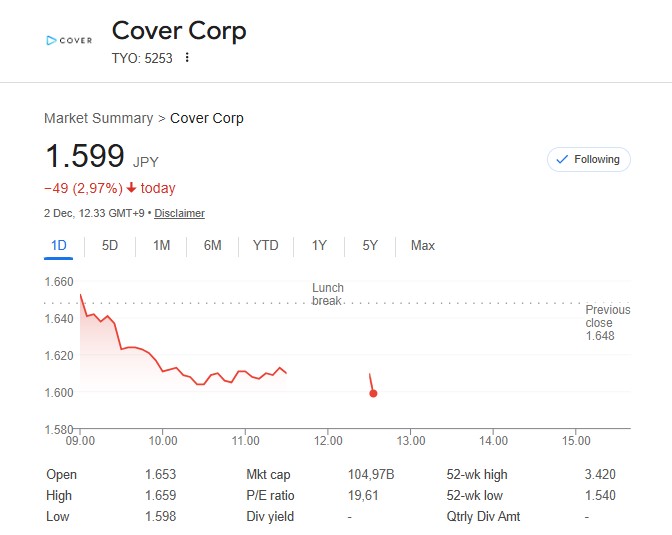Click the Div yield label
Screen dimensions: 672x535
pyautogui.click(x=270, y=516)
